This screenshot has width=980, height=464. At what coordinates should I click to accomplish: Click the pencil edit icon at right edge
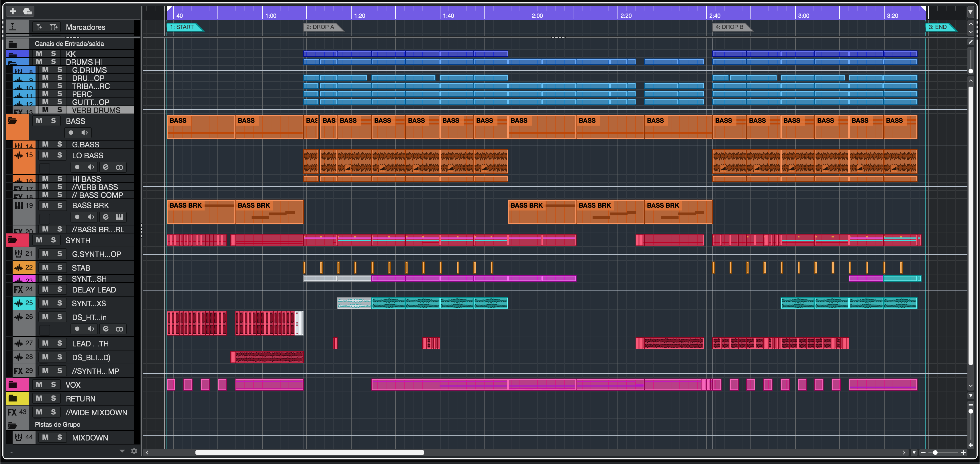(971, 42)
